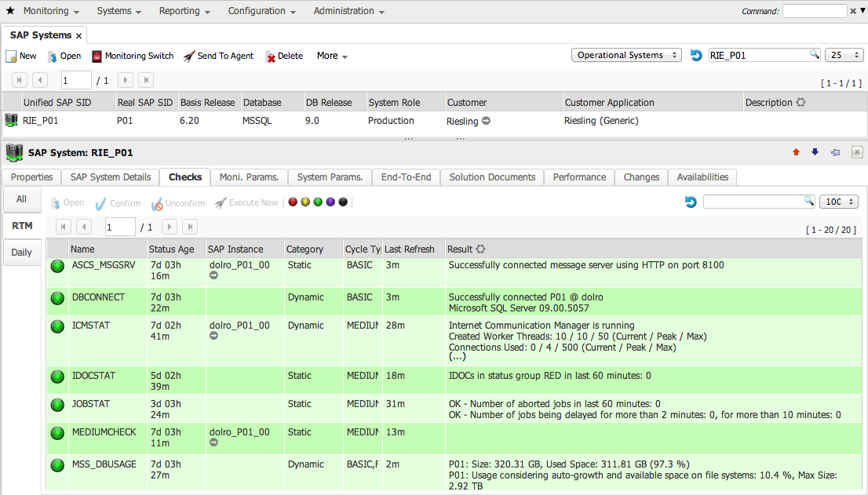Switch to SAP System Details tab

click(110, 177)
